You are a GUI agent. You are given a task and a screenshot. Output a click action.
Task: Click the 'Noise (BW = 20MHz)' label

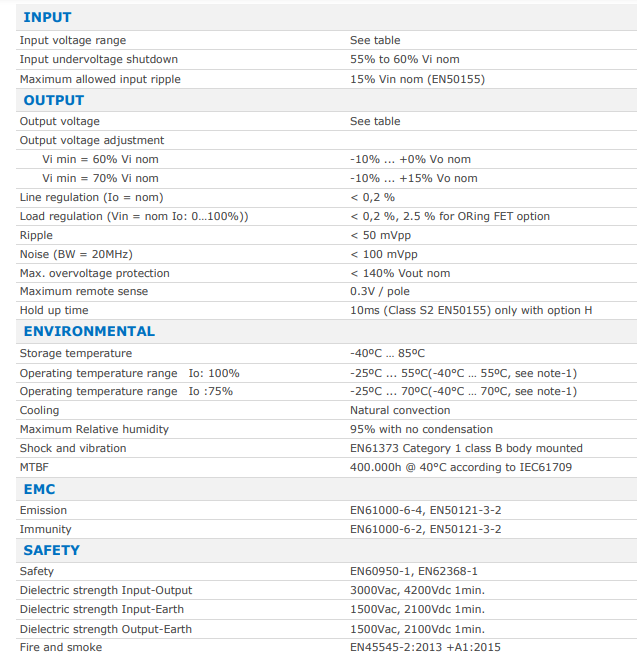(x=76, y=254)
